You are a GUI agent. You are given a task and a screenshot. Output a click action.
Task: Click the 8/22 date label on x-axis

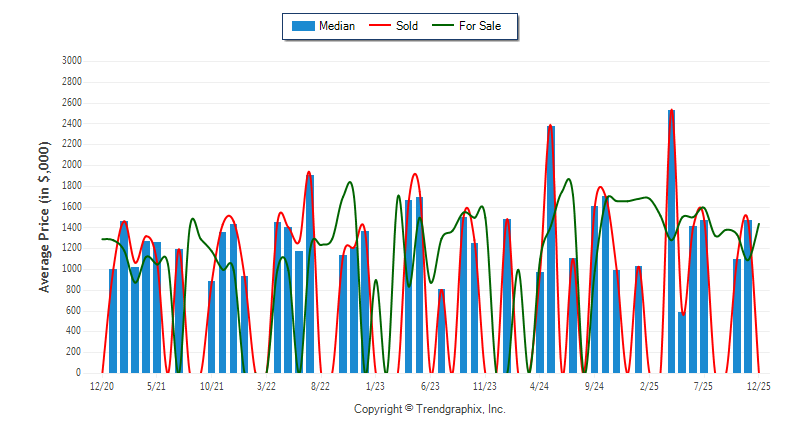tap(320, 386)
